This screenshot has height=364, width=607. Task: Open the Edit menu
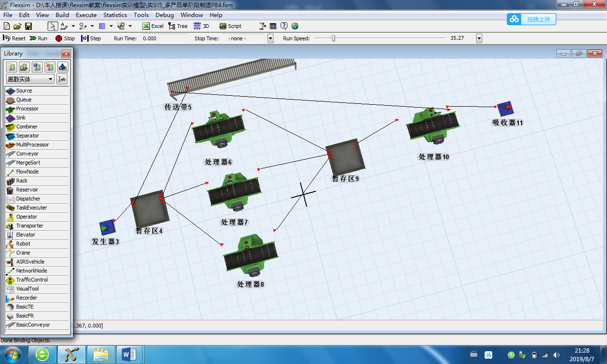tap(24, 15)
